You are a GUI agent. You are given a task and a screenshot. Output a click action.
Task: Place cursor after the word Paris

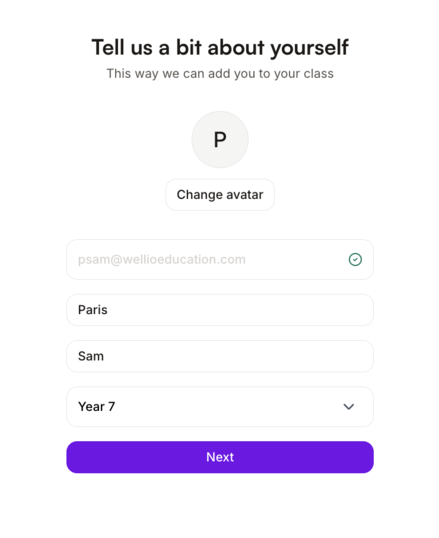click(108, 310)
